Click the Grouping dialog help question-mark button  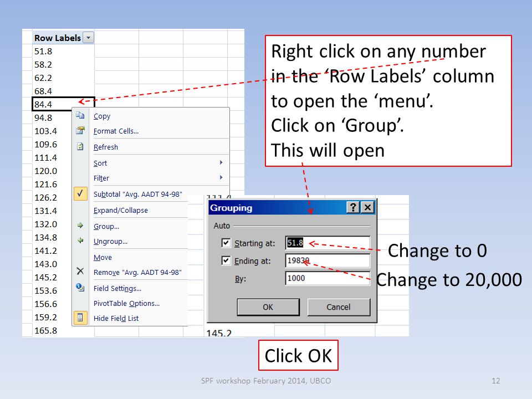[353, 207]
